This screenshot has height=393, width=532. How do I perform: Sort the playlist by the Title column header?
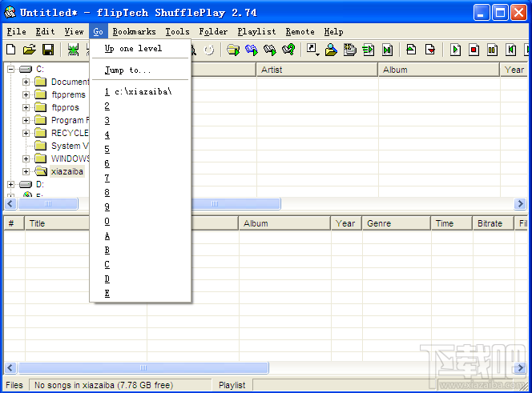point(57,223)
